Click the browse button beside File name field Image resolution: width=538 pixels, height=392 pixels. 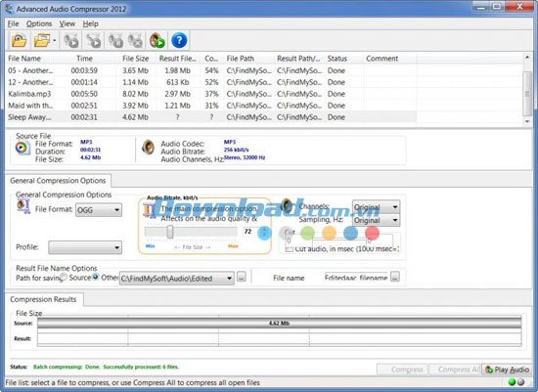pos(395,277)
